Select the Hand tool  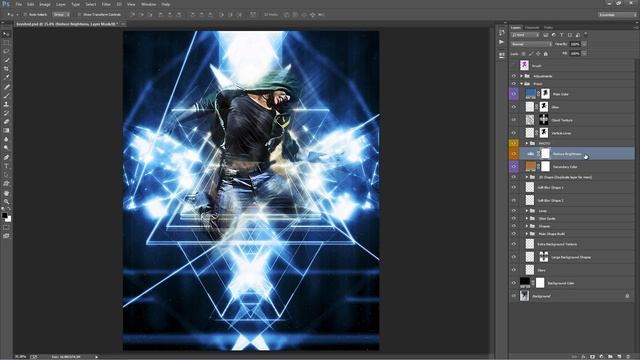click(x=6, y=193)
